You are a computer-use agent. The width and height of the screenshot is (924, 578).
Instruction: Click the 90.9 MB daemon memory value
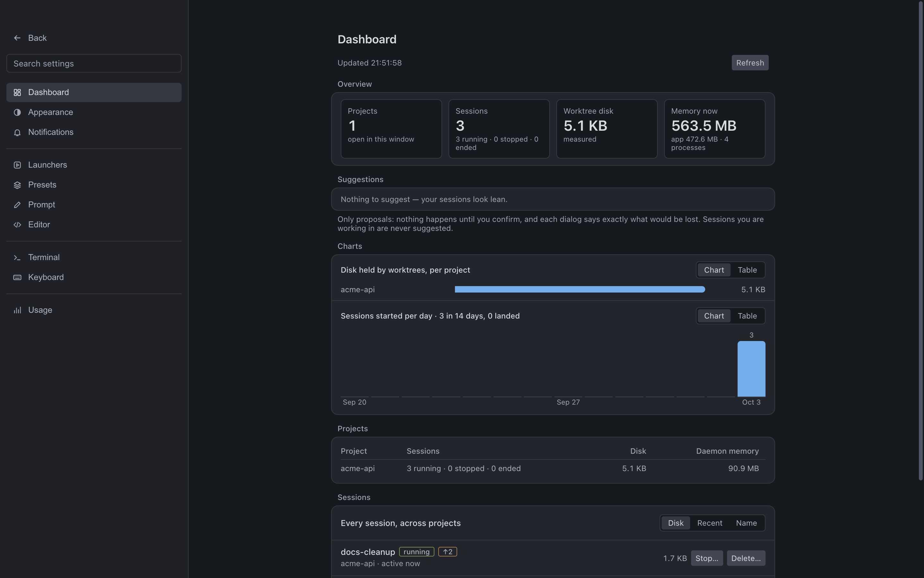[743, 468]
